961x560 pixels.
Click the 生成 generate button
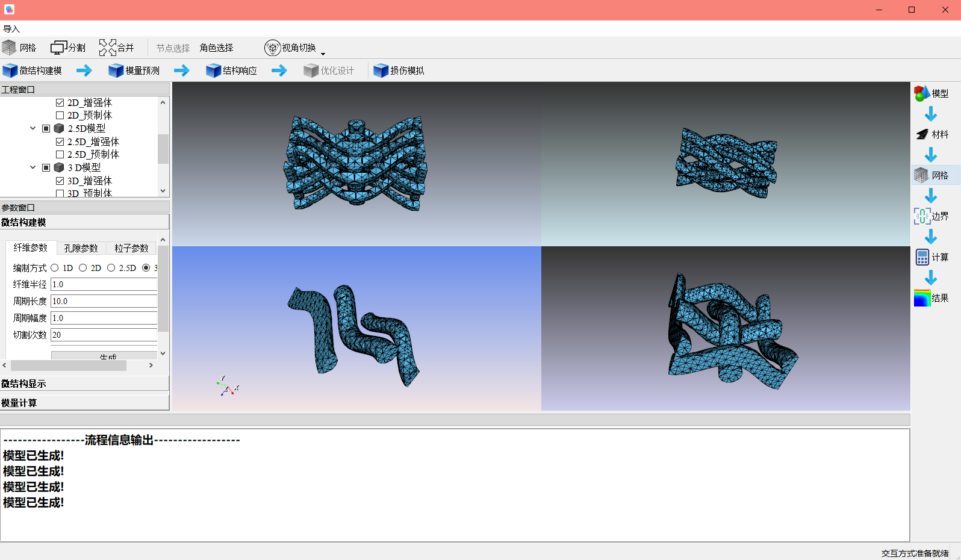[x=104, y=356]
